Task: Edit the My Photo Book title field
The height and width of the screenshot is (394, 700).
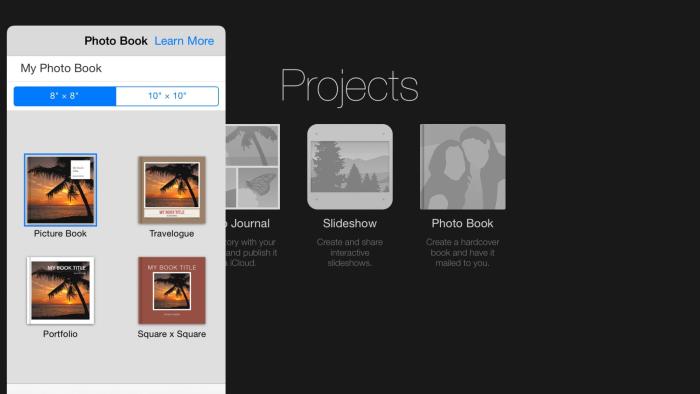Action: tap(116, 68)
